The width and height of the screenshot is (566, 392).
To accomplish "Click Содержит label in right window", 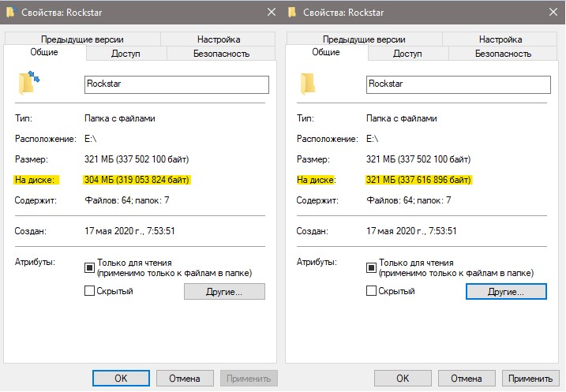I will pos(317,200).
